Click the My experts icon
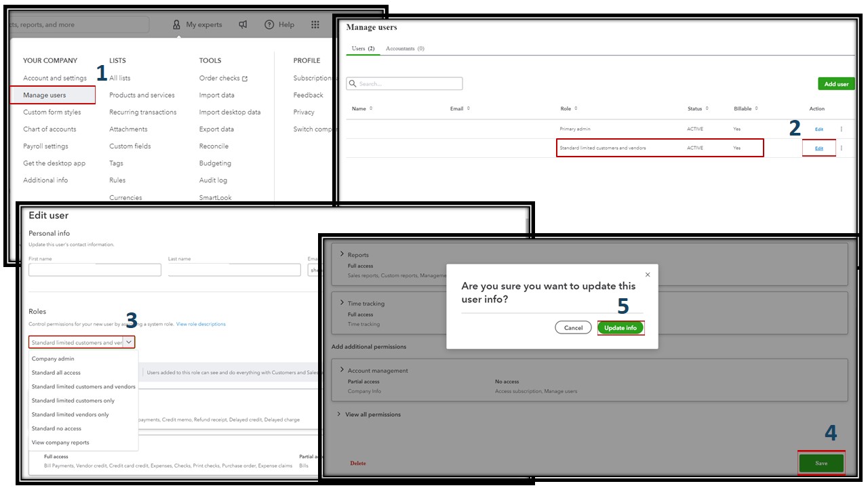Screen dimensions: 868x488 click(x=178, y=24)
